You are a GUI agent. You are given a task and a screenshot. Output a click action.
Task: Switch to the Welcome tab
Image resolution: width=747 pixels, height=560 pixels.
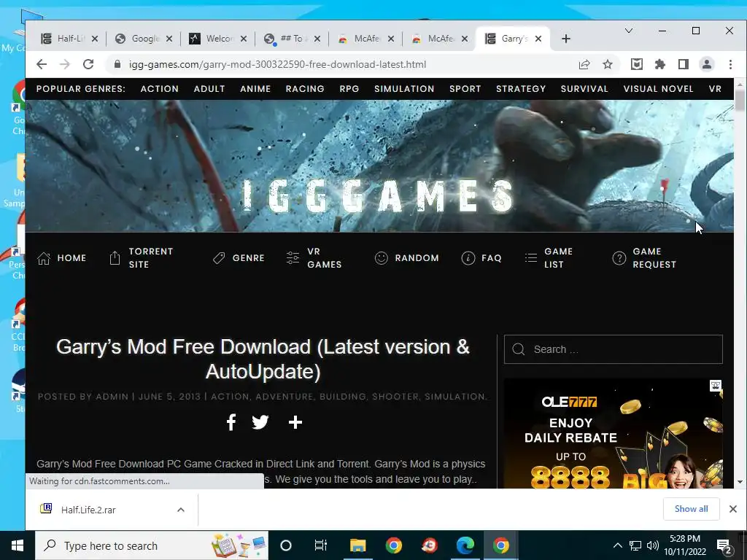click(x=218, y=39)
